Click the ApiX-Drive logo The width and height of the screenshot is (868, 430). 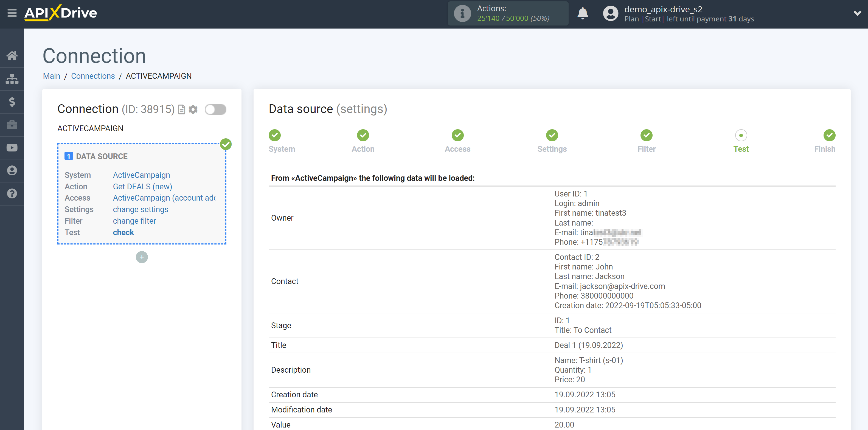(x=61, y=13)
